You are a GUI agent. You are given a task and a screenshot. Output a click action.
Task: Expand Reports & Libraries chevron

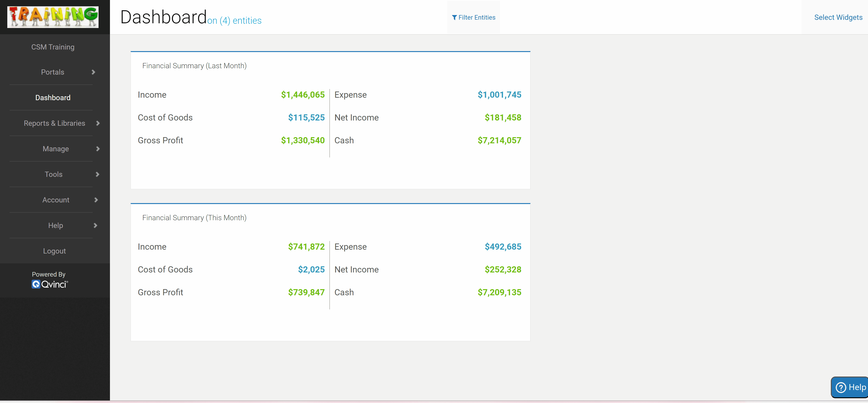pyautogui.click(x=98, y=123)
